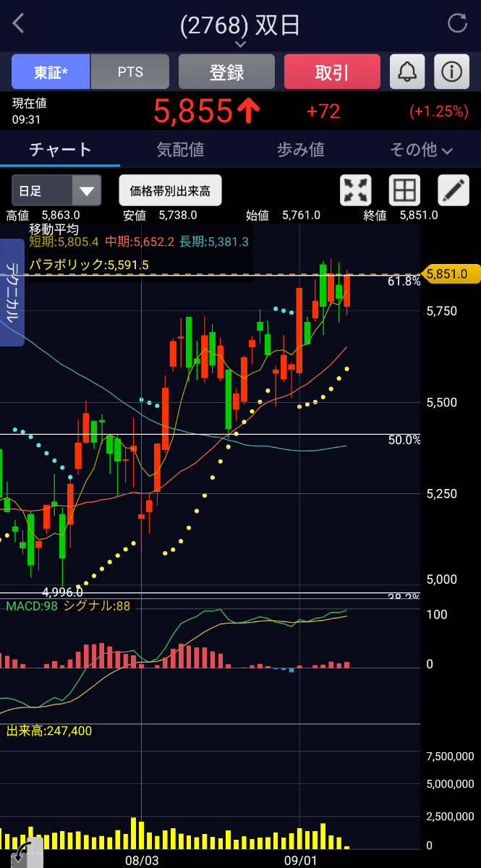The height and width of the screenshot is (868, 481).
Task: Tap the 7,500,000 volume axis label
Action: (450, 757)
